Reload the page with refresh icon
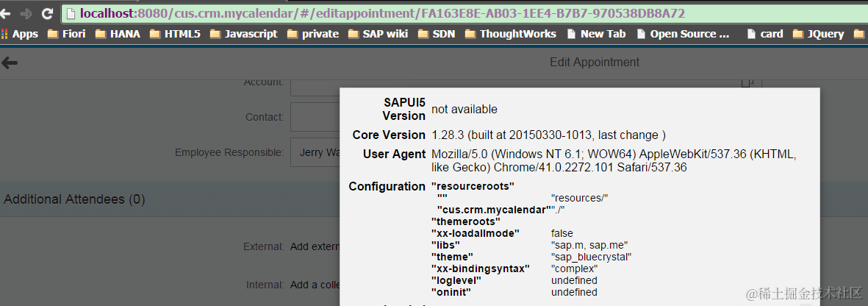The image size is (868, 306). tap(48, 13)
